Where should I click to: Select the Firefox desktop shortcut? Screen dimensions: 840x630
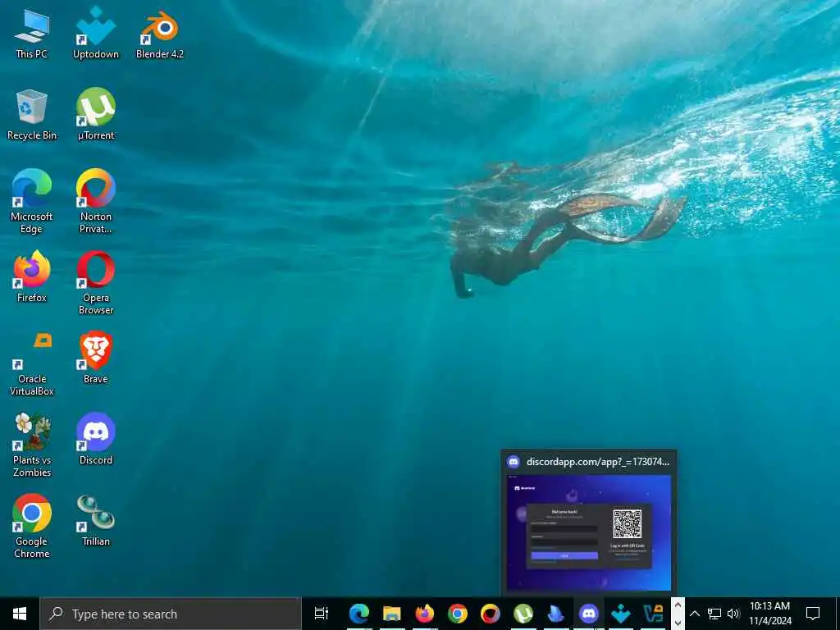pos(32,277)
